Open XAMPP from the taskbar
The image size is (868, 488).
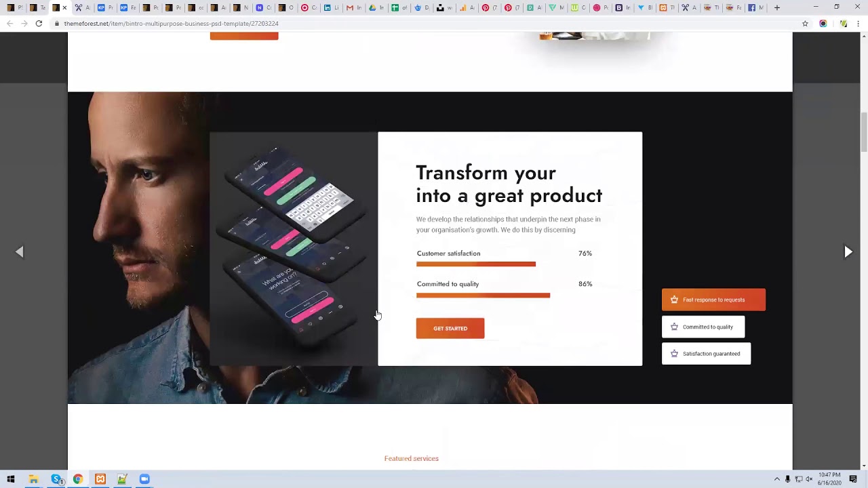point(100,479)
